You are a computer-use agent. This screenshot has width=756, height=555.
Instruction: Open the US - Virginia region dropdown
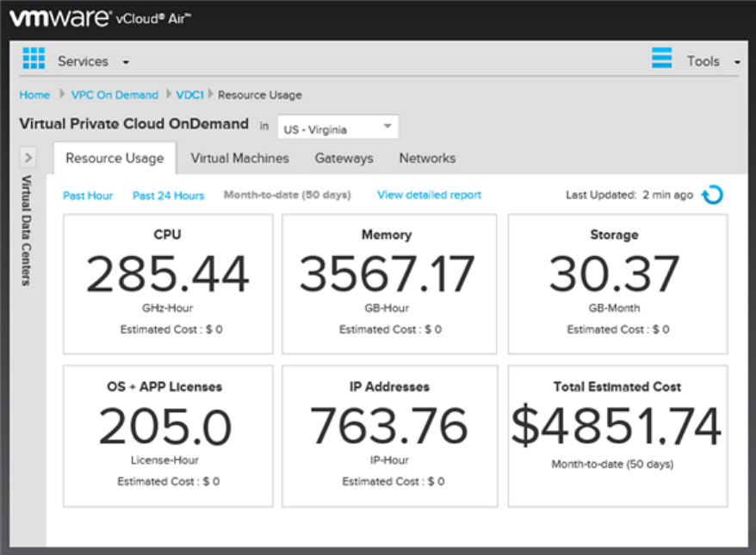(338, 127)
